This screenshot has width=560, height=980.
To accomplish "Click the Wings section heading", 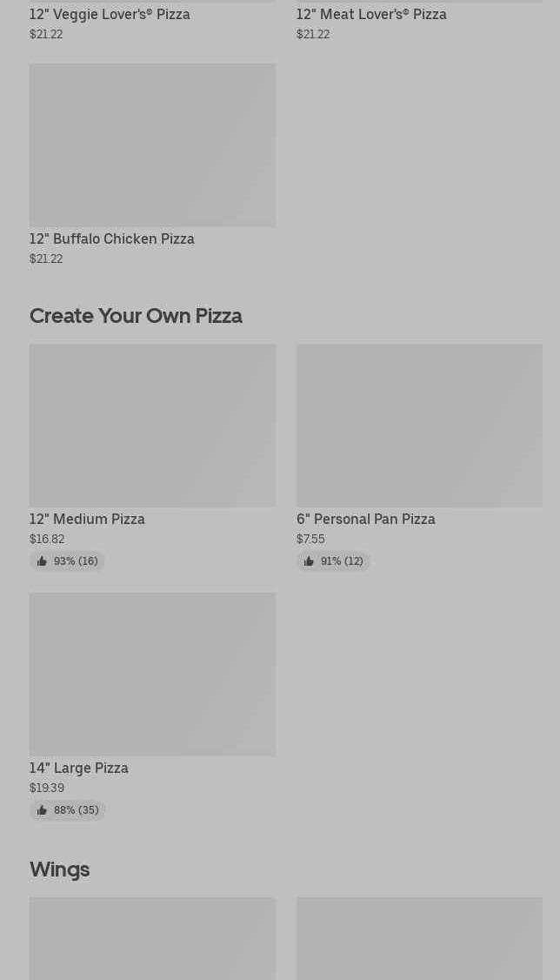I will (x=59, y=869).
